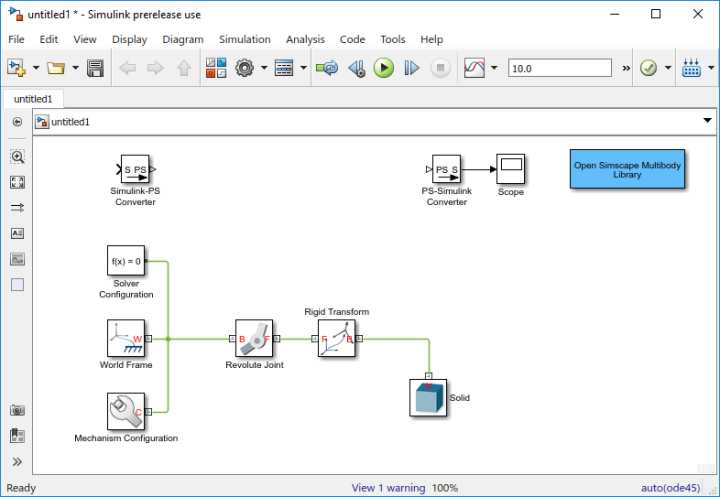Screen dimensions: 720x497
Task: Open the New Model dropdown arrow
Action: 36,68
